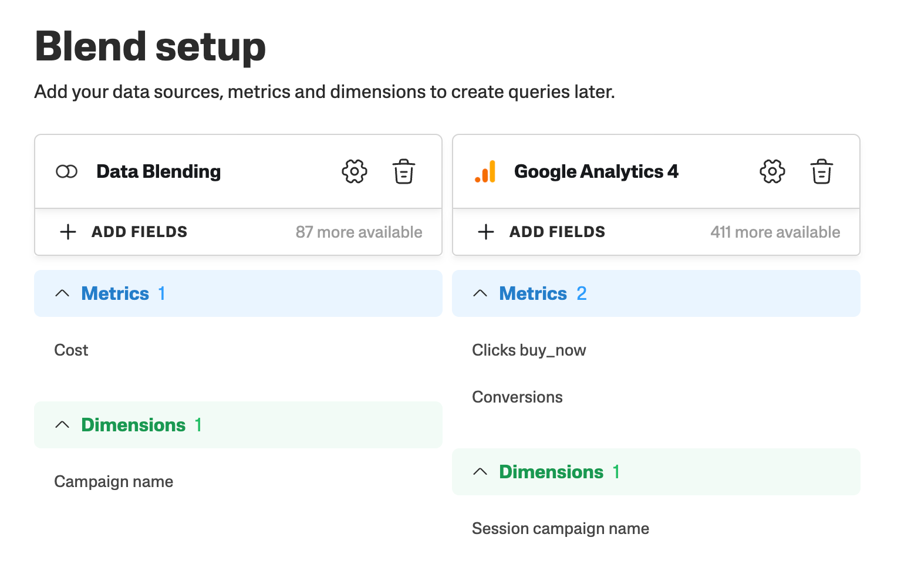Click ADD FIELDS under Data Blending
This screenshot has height=588, width=911.
(139, 232)
